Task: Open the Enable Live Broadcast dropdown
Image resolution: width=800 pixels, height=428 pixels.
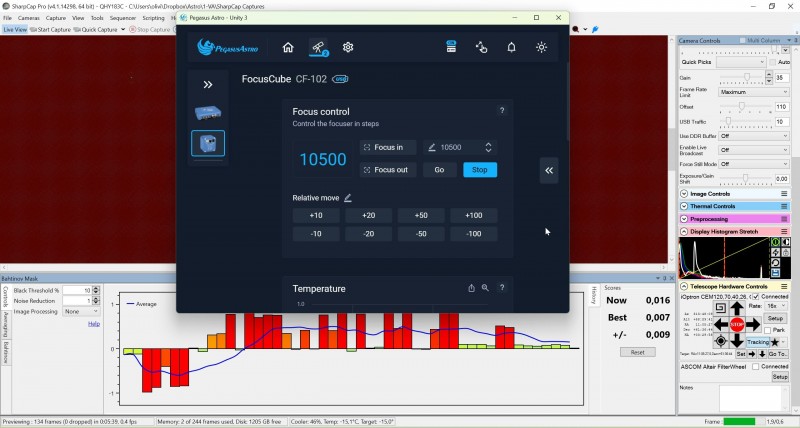Action: 754,150
